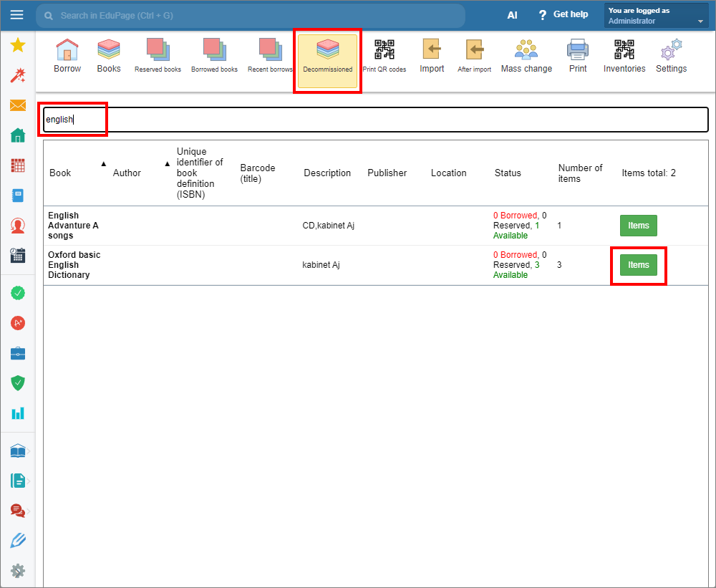Open the Books list icon
Image resolution: width=716 pixels, height=588 pixels.
[x=109, y=56]
